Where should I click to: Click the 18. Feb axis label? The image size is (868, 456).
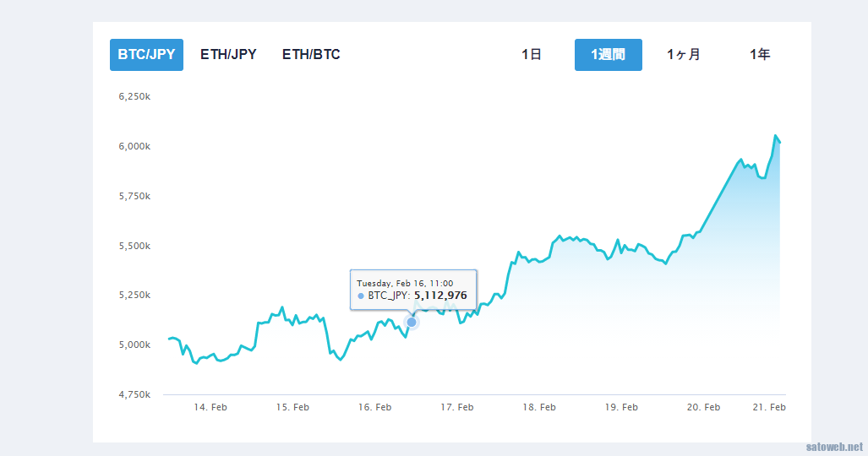pos(539,407)
